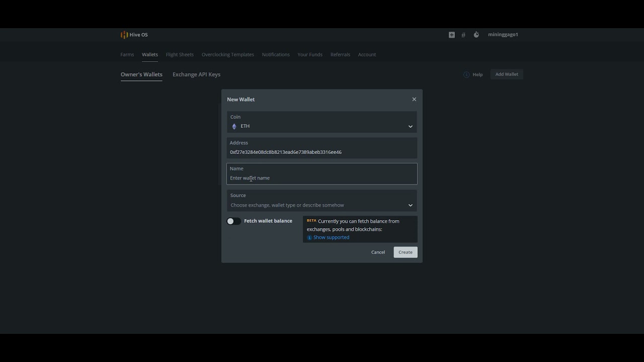Image resolution: width=644 pixels, height=362 pixels.
Task: Switch to Exchange API Keys subtab
Action: point(196,74)
